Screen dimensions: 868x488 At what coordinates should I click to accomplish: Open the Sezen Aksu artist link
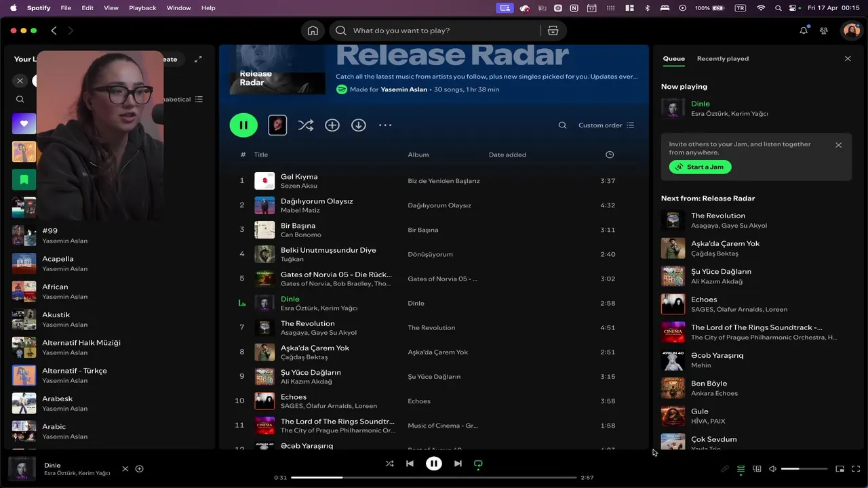(299, 186)
